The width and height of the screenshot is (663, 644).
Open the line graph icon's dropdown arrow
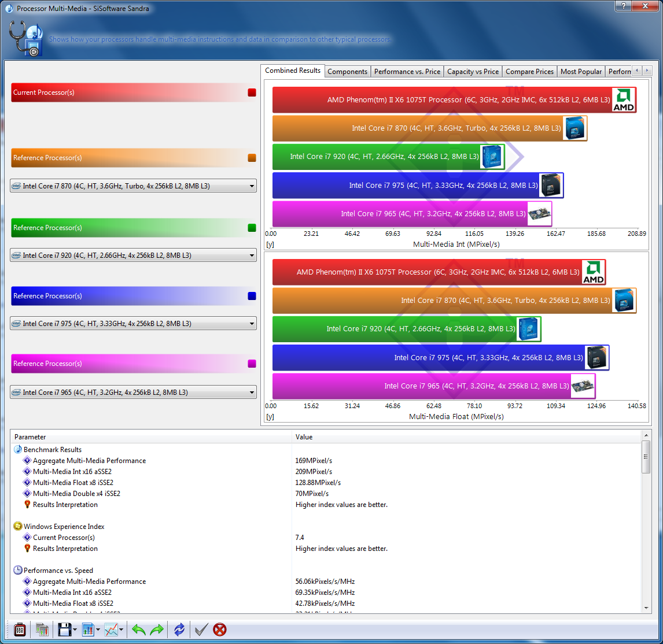point(121,630)
